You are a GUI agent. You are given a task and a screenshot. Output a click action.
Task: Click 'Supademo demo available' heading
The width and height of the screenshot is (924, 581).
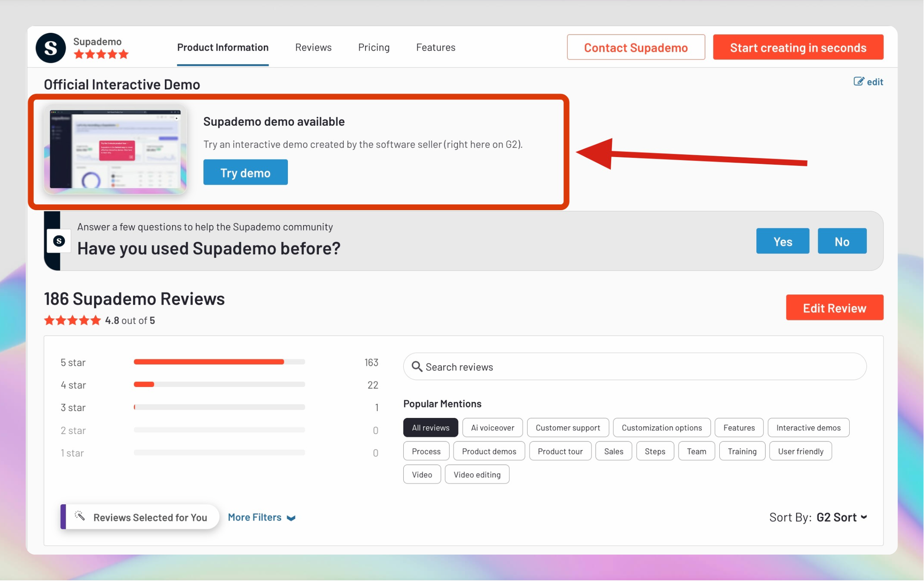[274, 121]
